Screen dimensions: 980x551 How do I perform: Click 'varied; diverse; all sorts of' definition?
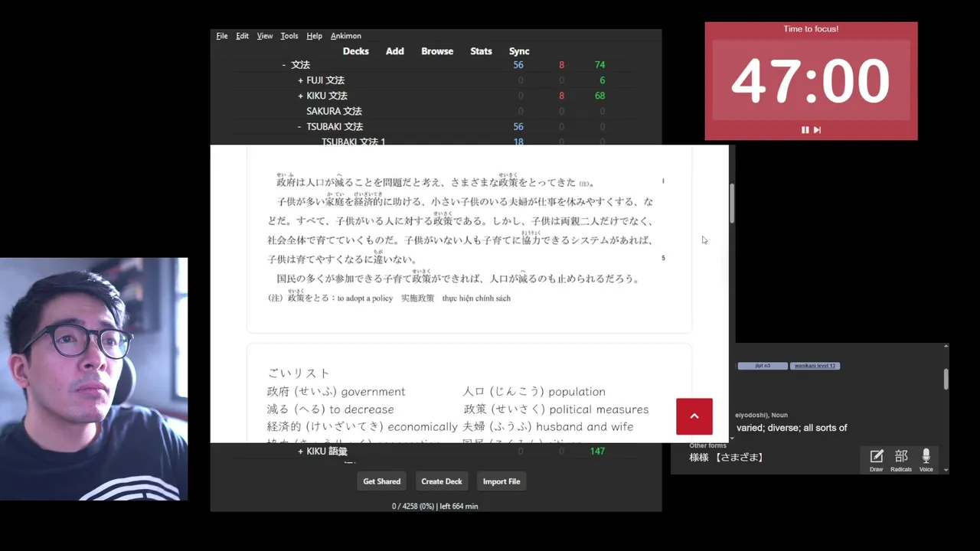[792, 428]
